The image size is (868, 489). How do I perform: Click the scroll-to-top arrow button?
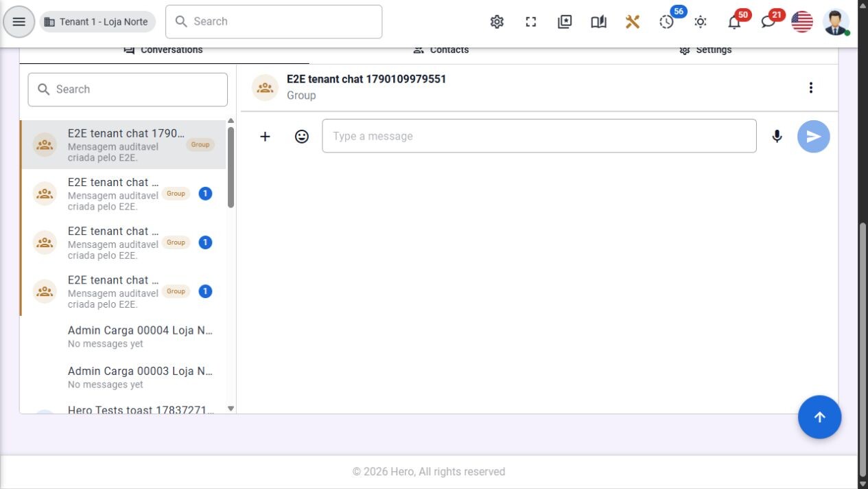(x=820, y=417)
